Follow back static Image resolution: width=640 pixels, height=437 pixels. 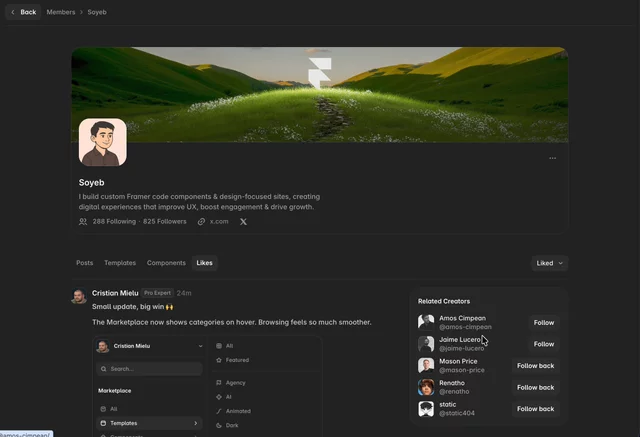tap(536, 409)
